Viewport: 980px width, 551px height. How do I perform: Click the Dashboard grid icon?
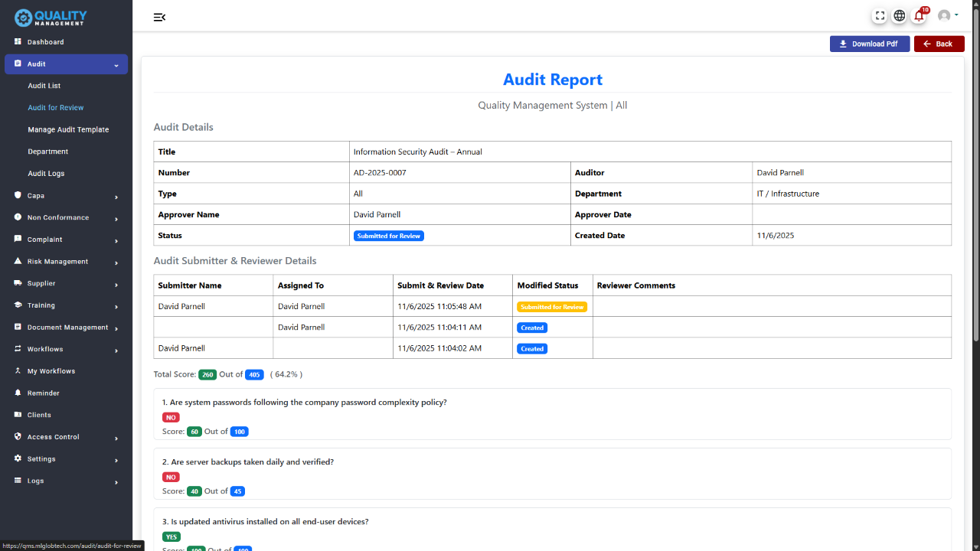coord(18,42)
